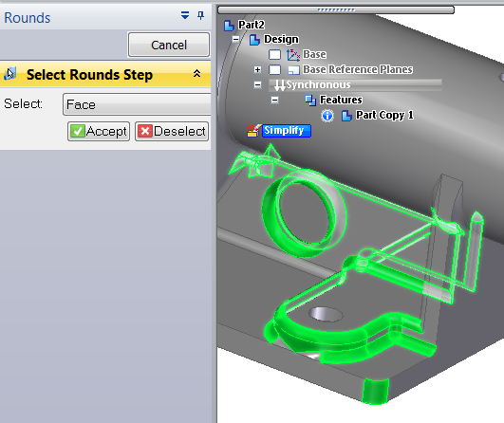The width and height of the screenshot is (504, 423).
Task: Click the Simplify toolbox icon
Action: pyautogui.click(x=253, y=131)
